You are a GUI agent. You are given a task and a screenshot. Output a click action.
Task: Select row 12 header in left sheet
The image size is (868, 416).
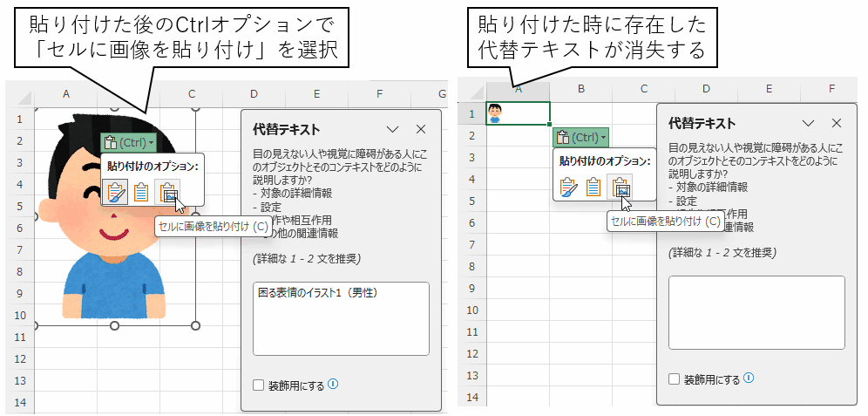pyautogui.click(x=20, y=358)
